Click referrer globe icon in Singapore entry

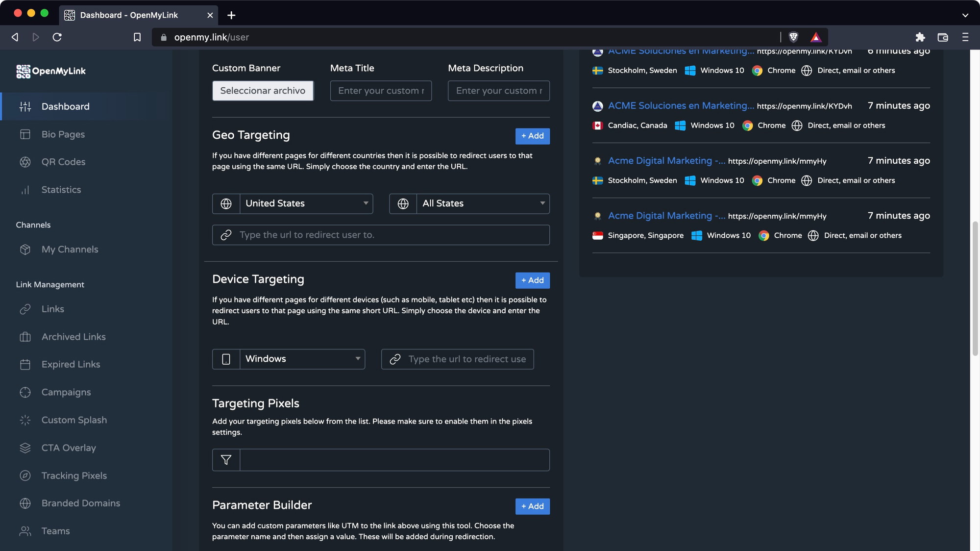[813, 235]
